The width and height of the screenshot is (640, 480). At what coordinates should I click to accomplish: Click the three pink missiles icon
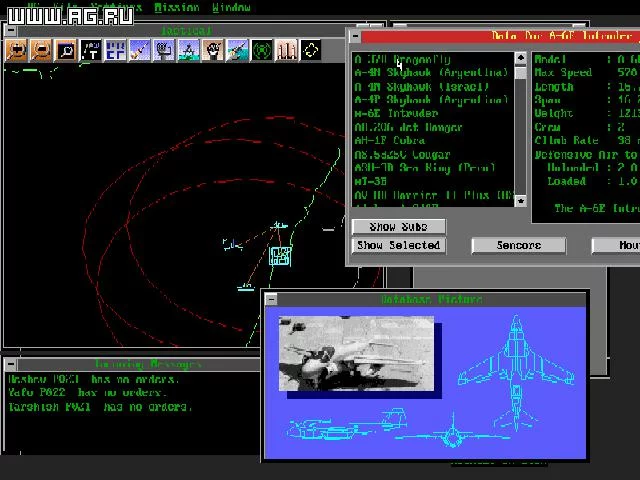coord(287,51)
